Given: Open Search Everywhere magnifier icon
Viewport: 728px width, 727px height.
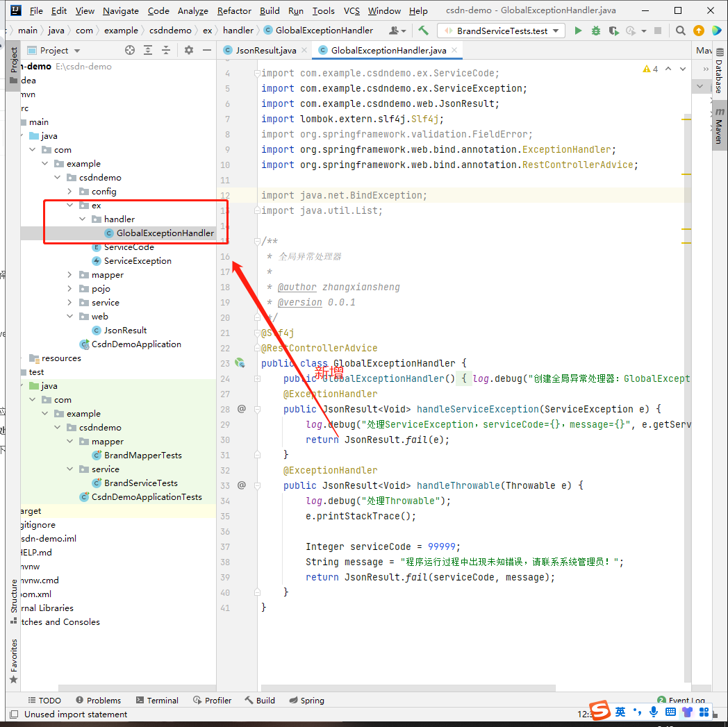Looking at the screenshot, I should click(680, 31).
